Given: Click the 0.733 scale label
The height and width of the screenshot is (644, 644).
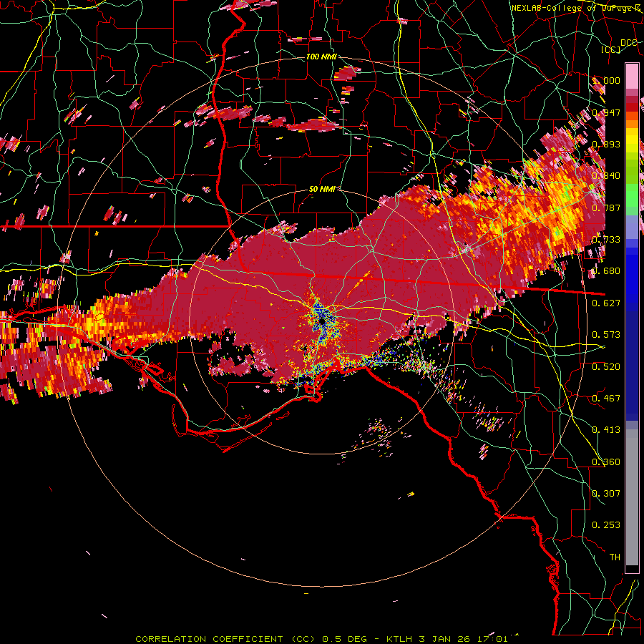Looking at the screenshot, I should pyautogui.click(x=606, y=239).
